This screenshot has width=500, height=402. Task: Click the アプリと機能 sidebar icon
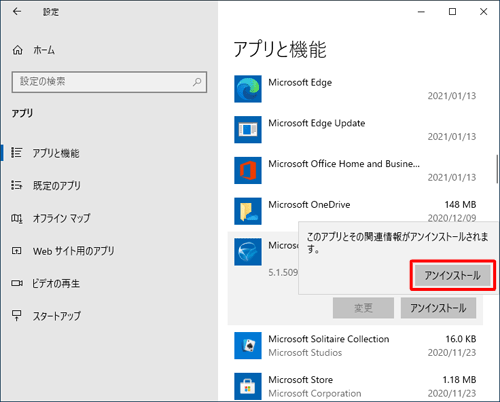pos(16,153)
